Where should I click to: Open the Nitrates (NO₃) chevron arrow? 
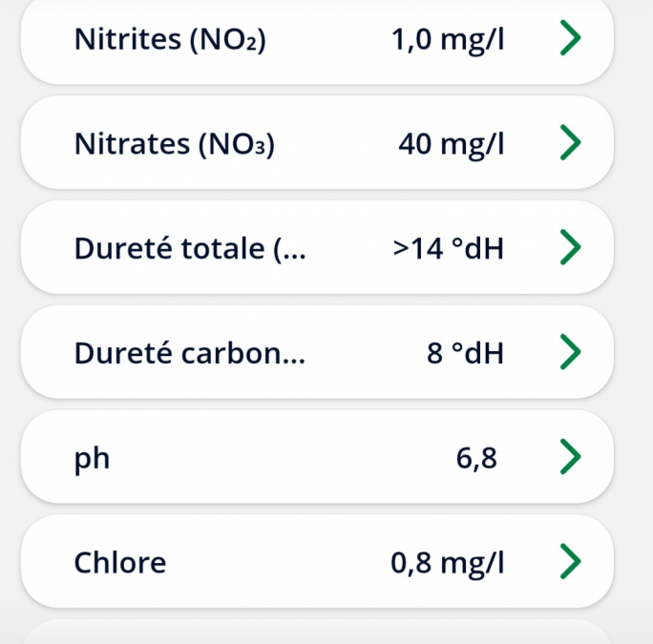coord(570,142)
